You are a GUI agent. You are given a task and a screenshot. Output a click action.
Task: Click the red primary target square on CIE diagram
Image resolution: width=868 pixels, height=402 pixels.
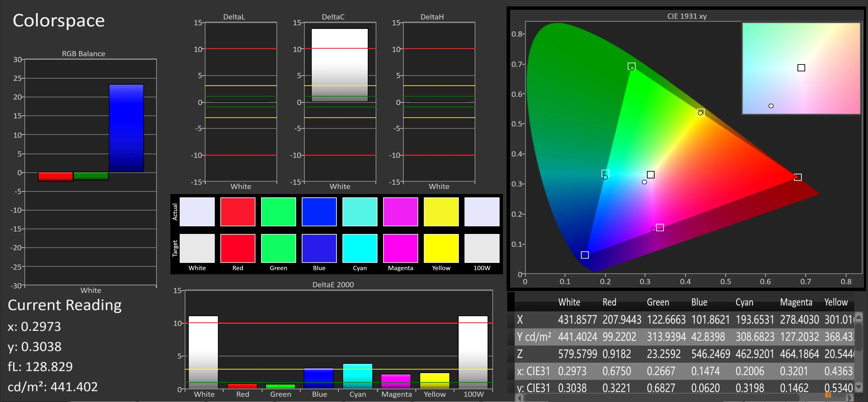pos(797,177)
